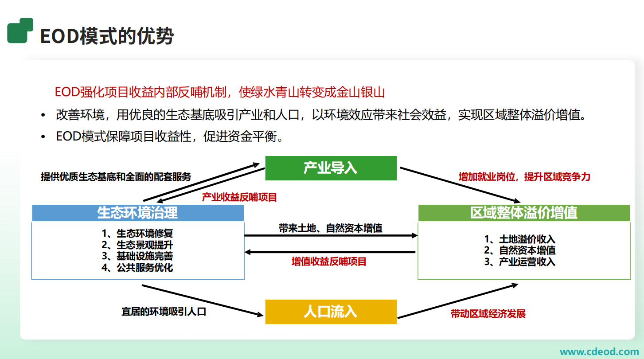Viewport: 644px width, 359px height.
Task: Click the blue 生态环境治理 header box
Action: point(138,213)
